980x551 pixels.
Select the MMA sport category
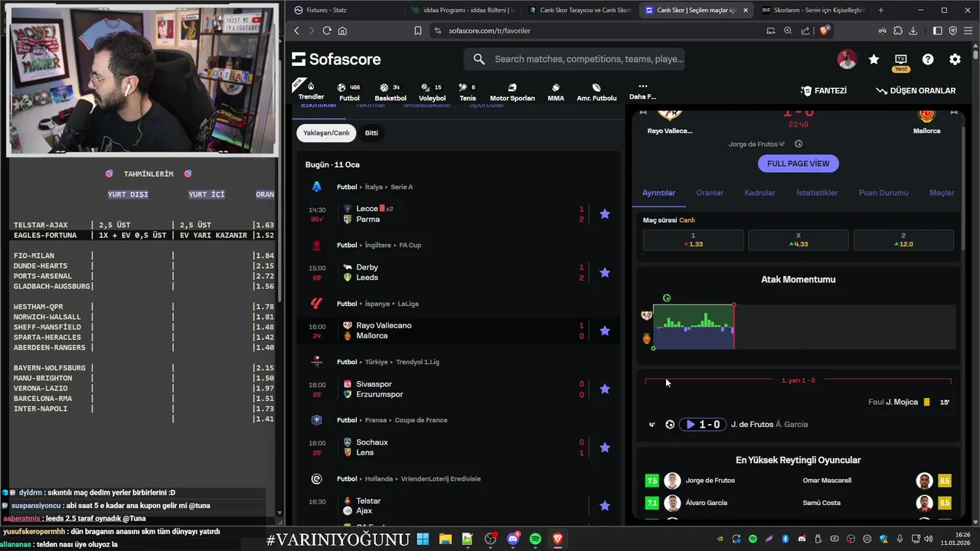coord(556,92)
